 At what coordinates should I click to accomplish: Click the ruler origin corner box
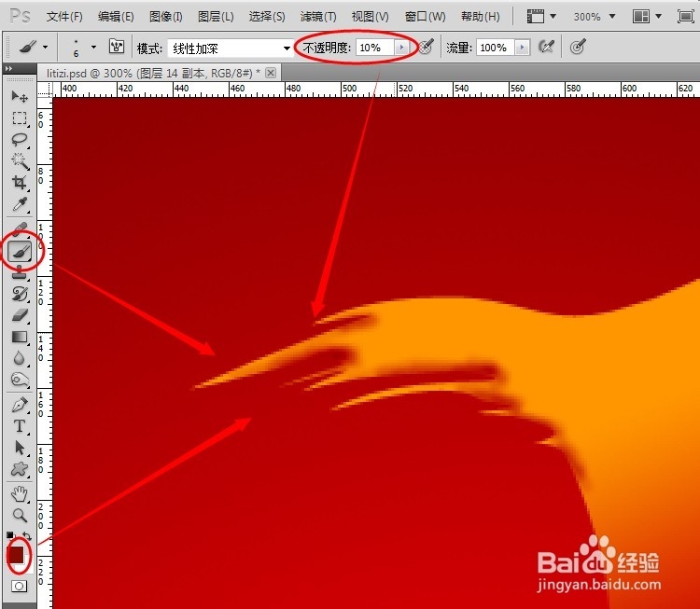[44, 90]
